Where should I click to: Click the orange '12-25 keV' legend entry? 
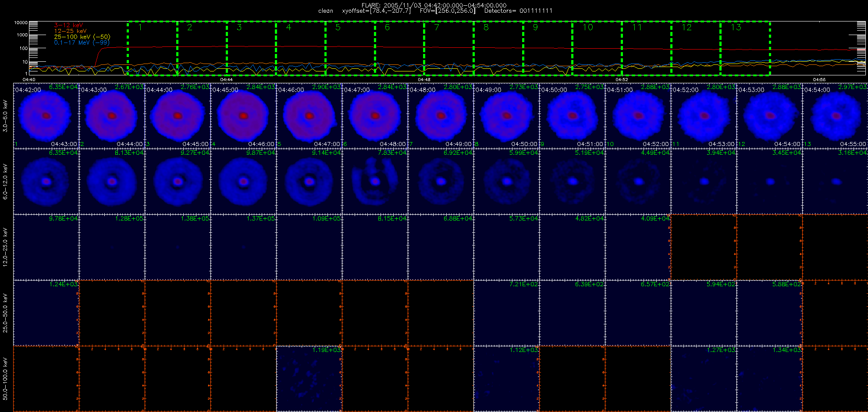pyautogui.click(x=70, y=31)
